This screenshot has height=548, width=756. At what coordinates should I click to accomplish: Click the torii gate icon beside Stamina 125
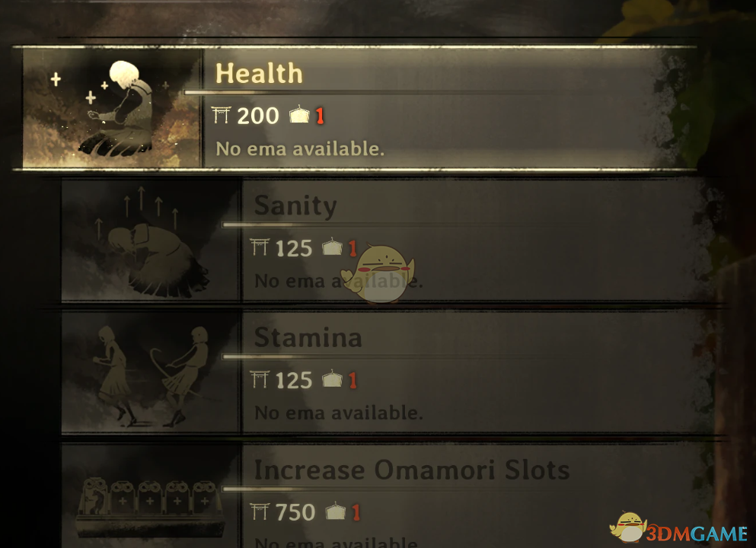pos(260,379)
